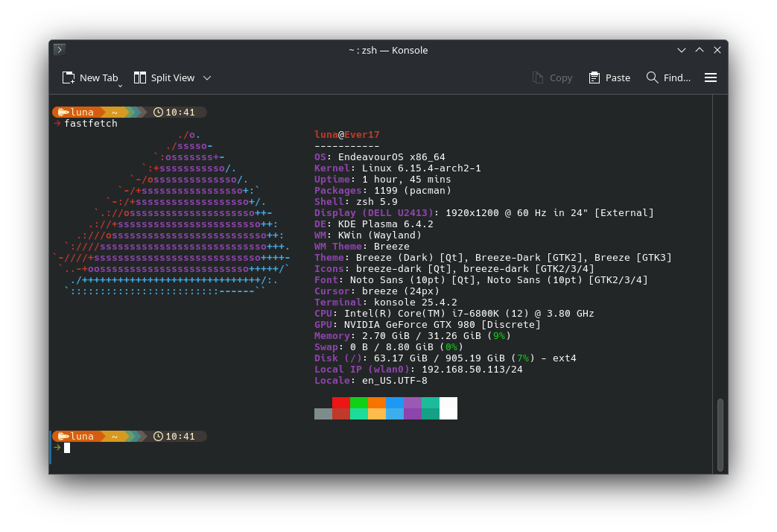Maximize the Konsole window
This screenshot has width=777, height=532.
tap(700, 50)
